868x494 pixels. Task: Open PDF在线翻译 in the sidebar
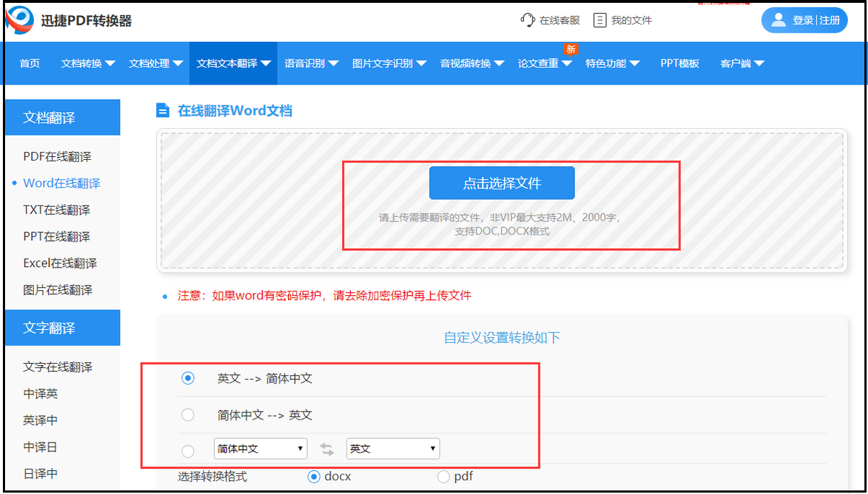[57, 157]
